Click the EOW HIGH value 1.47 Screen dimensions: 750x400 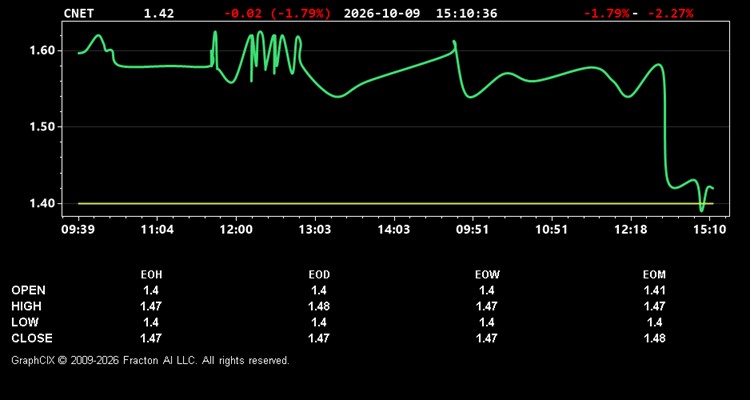[486, 306]
